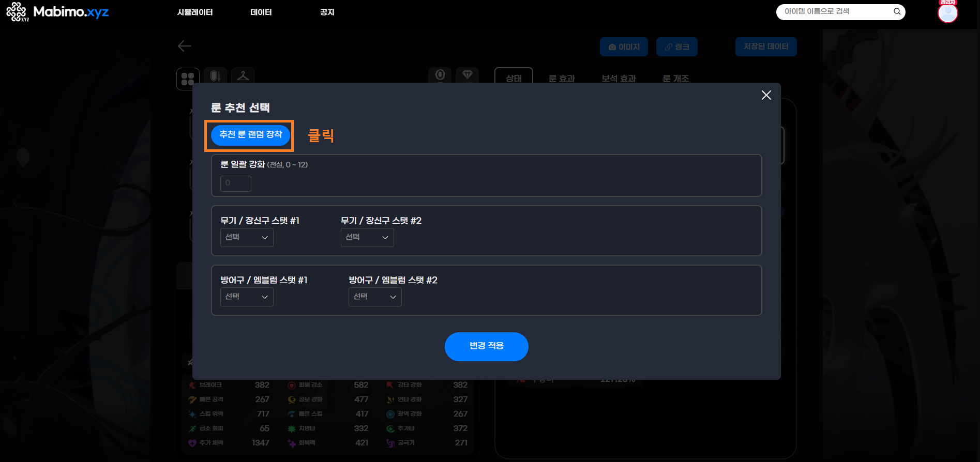This screenshot has height=462, width=980.
Task: Open the user profile avatar
Action: [947, 12]
